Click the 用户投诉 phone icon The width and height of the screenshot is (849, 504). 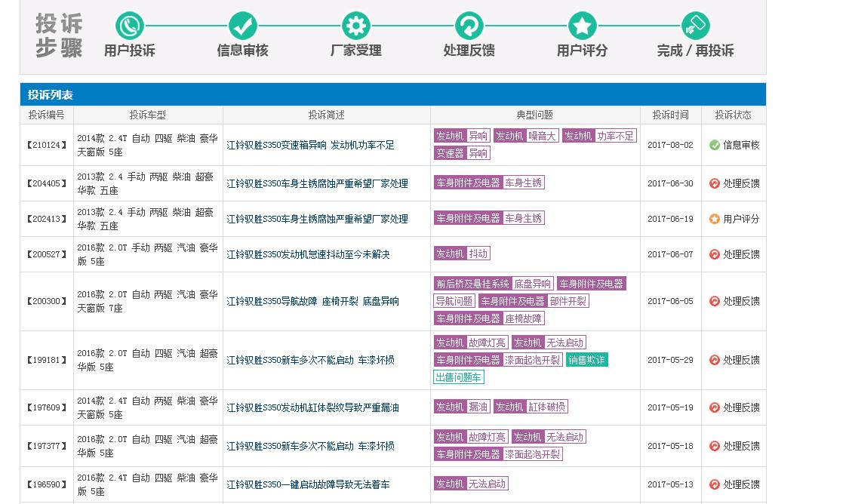(128, 26)
